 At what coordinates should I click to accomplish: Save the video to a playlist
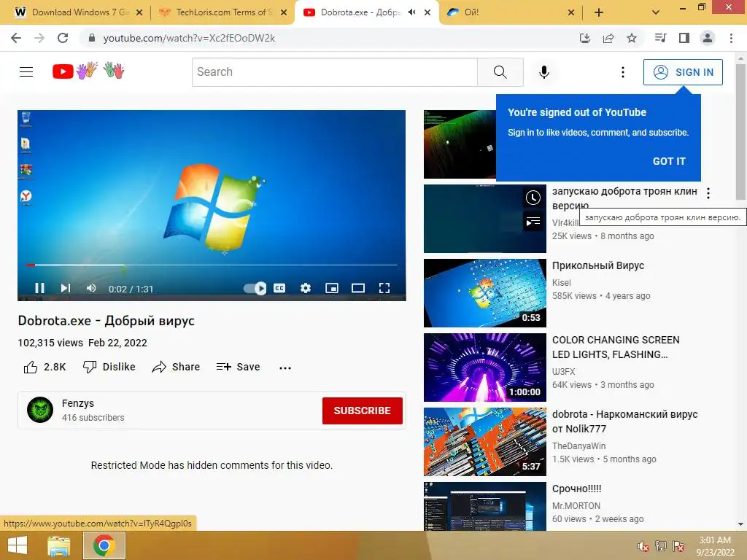(x=239, y=367)
